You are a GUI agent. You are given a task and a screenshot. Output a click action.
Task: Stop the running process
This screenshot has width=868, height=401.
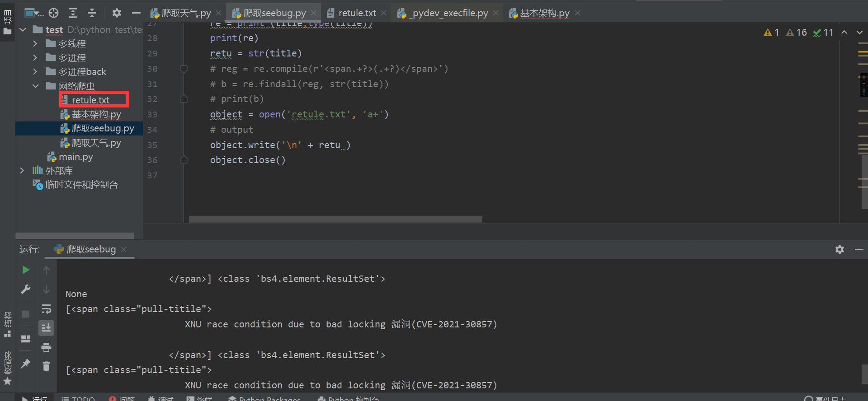[26, 313]
